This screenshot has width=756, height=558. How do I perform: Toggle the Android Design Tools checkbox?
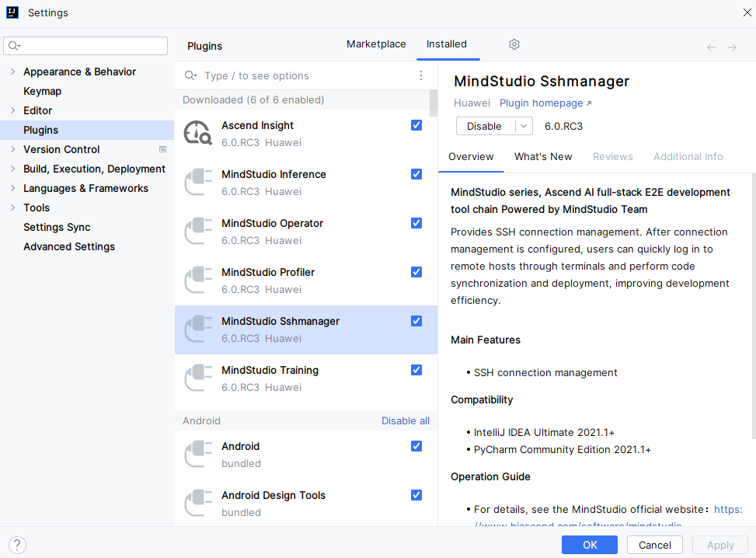pyautogui.click(x=416, y=495)
